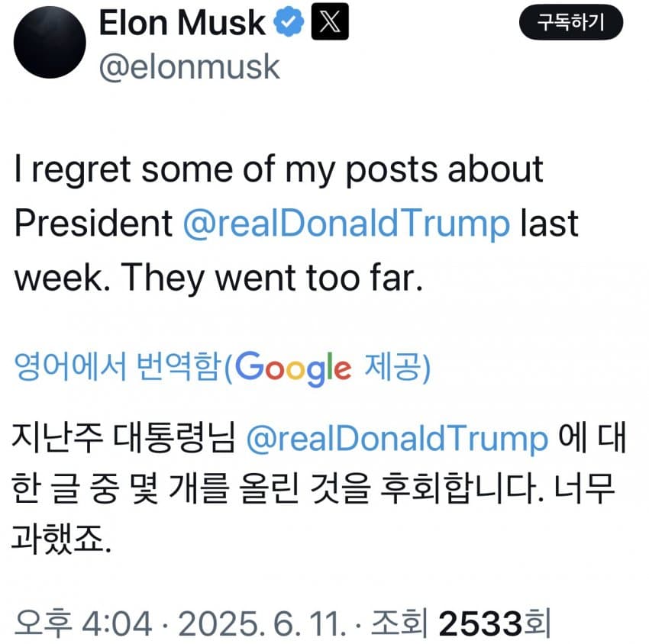Click the X logo affiliation badge

coord(330,24)
